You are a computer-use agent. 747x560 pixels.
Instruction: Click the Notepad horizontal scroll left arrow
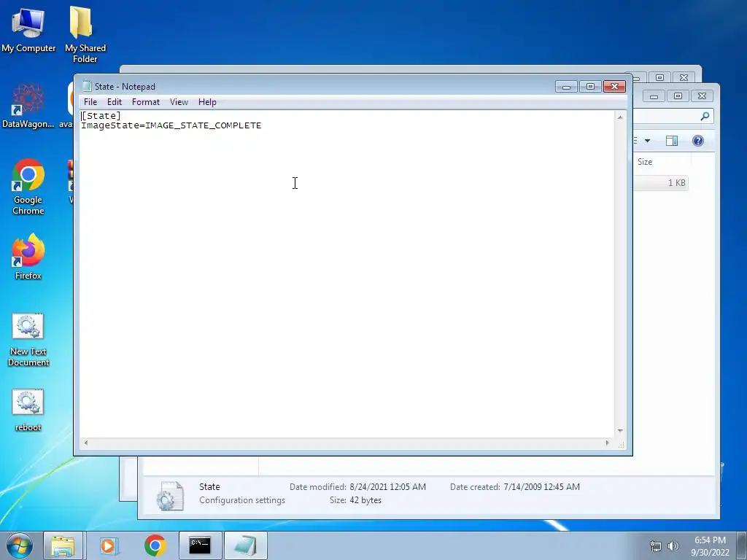click(x=86, y=443)
